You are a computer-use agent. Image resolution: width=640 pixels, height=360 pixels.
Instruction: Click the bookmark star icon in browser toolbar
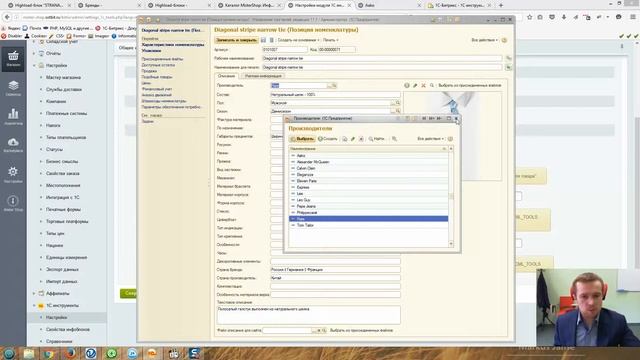click(x=529, y=17)
